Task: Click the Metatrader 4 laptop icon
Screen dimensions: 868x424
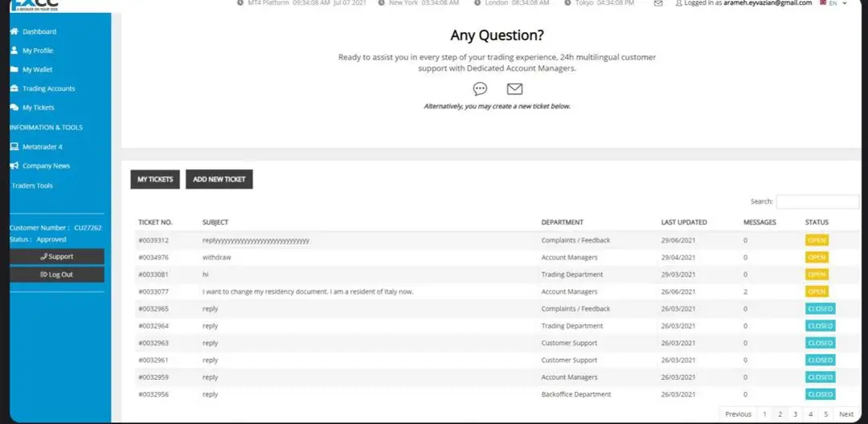Action: point(14,147)
